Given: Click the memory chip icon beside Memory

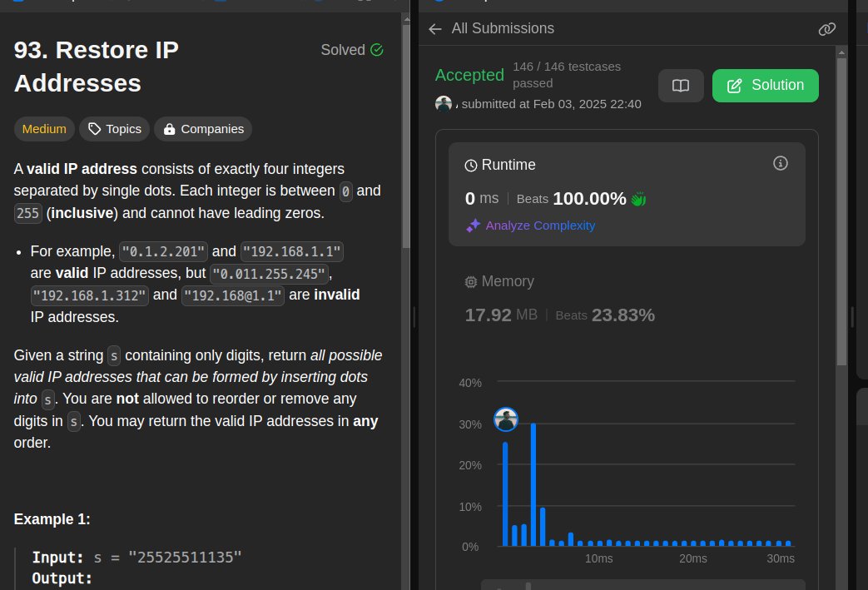Looking at the screenshot, I should 471,281.
